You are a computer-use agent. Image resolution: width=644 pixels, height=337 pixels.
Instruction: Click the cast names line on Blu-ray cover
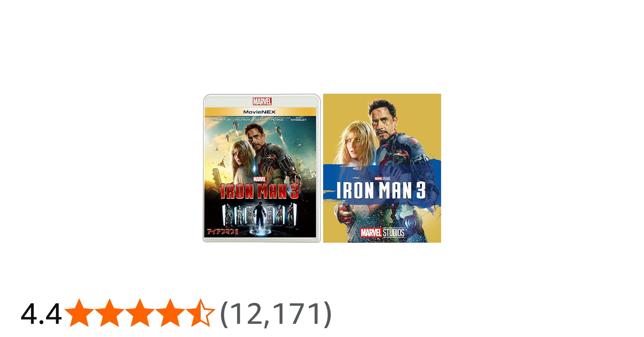(259, 119)
